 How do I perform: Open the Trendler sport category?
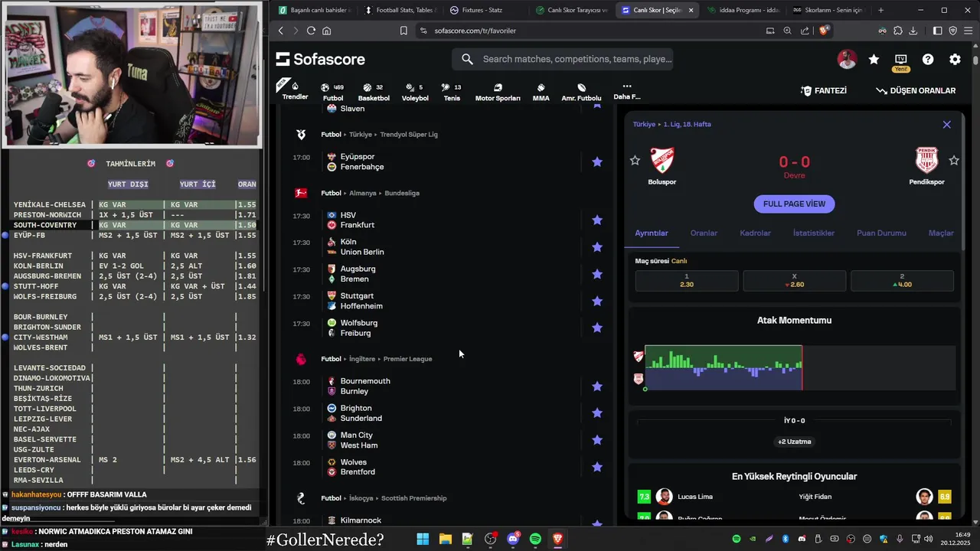click(x=295, y=90)
